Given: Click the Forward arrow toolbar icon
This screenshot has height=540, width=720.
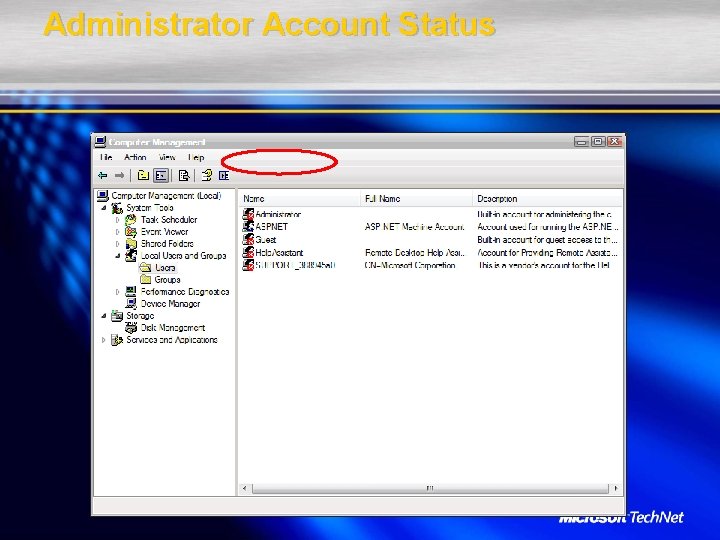Looking at the screenshot, I should tap(119, 175).
